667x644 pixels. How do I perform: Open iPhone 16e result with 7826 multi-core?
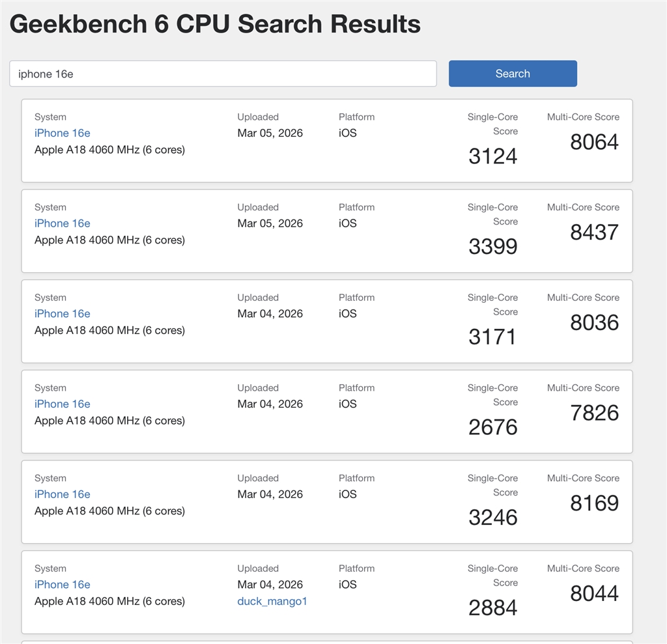(63, 404)
